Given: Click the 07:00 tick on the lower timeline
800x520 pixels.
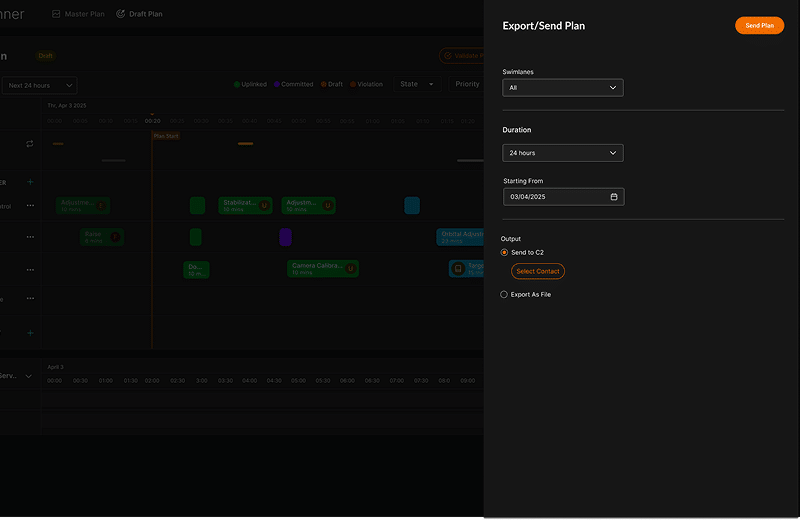Looking at the screenshot, I should pyautogui.click(x=396, y=381).
